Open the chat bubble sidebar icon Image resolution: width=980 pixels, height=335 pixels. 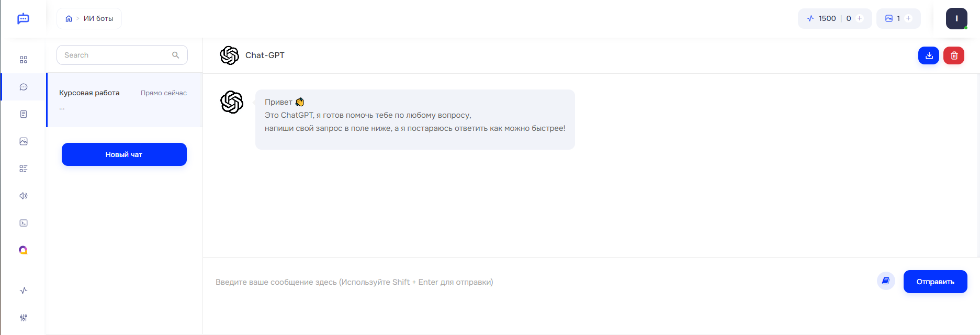(24, 87)
